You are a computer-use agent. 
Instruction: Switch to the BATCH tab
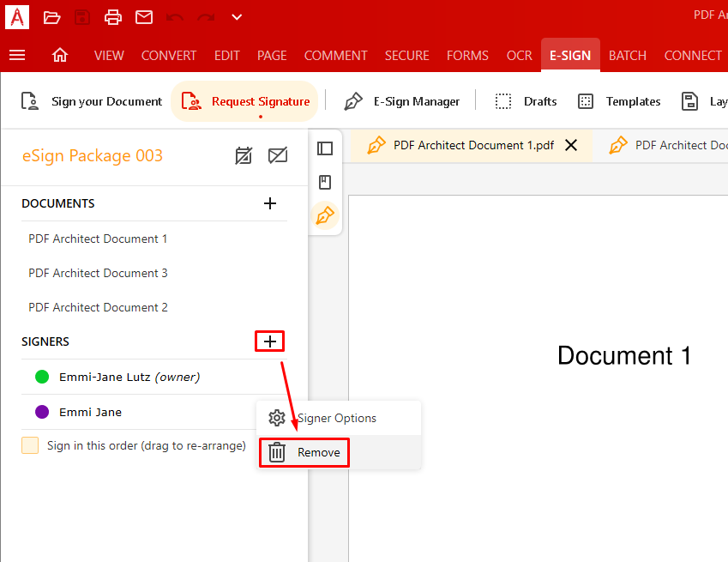(x=628, y=55)
